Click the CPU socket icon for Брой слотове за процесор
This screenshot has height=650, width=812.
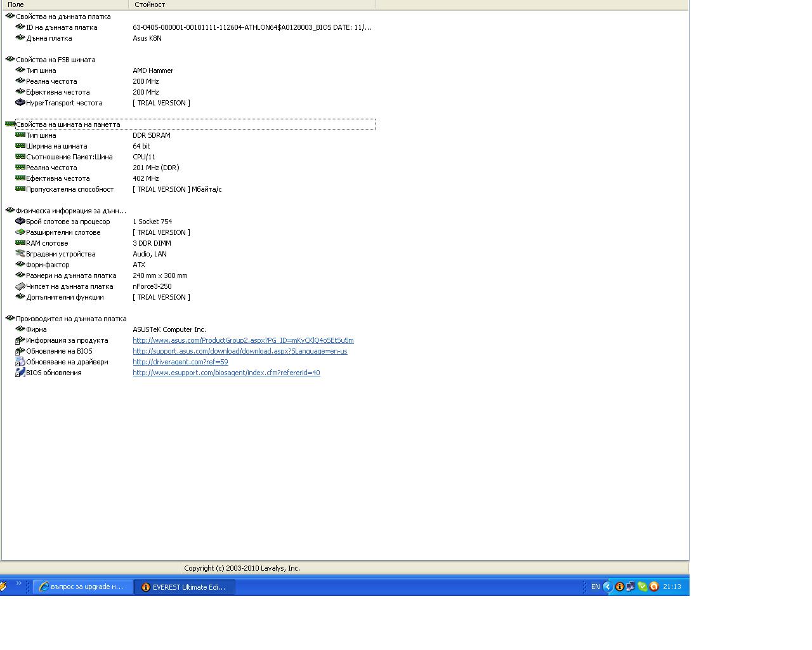(x=20, y=222)
